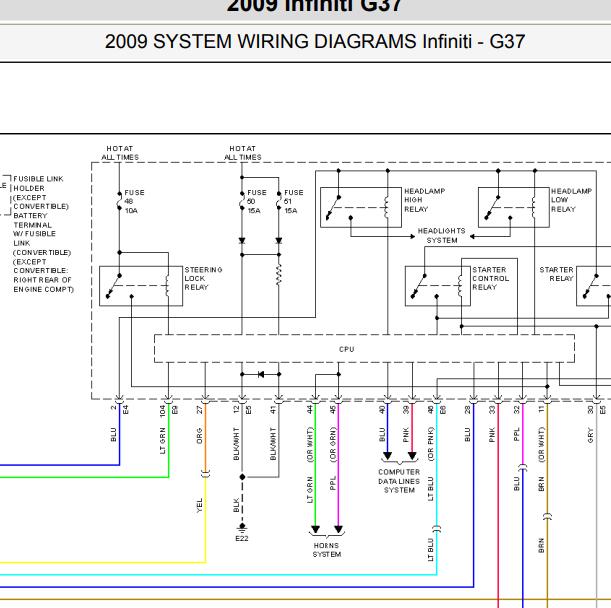This screenshot has height=608, width=611.
Task: Click 'HOT AT ALL TIMES' above fuse 48
Action: (120, 153)
